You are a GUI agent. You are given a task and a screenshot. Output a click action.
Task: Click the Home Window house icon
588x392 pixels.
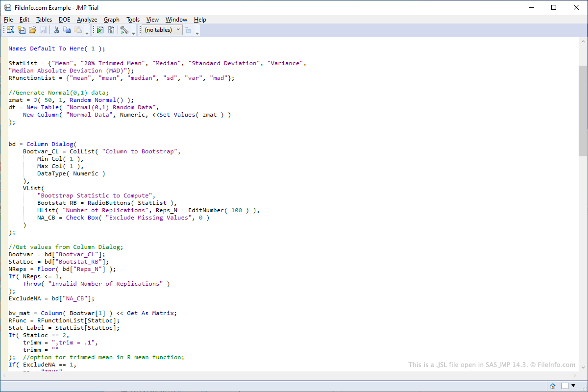tap(553, 386)
